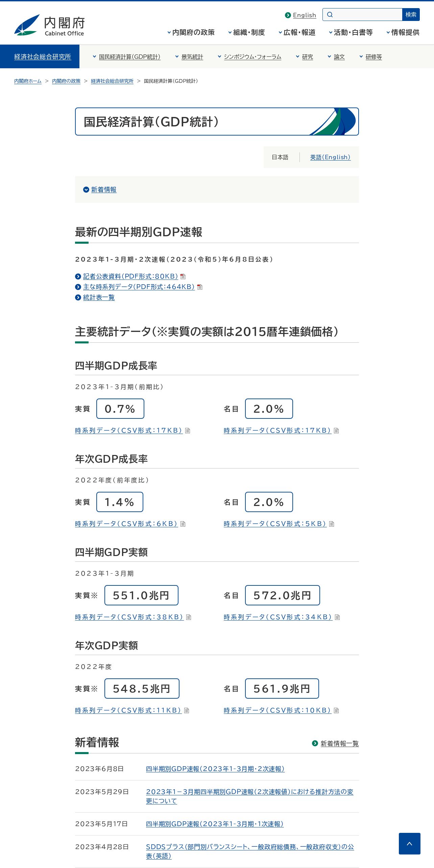Image resolution: width=434 pixels, height=868 pixels.
Task: Click the Cabinet Office logo
Action: point(49,25)
